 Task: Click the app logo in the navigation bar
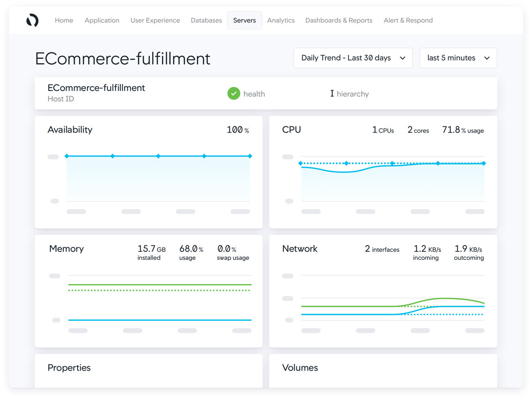33,20
